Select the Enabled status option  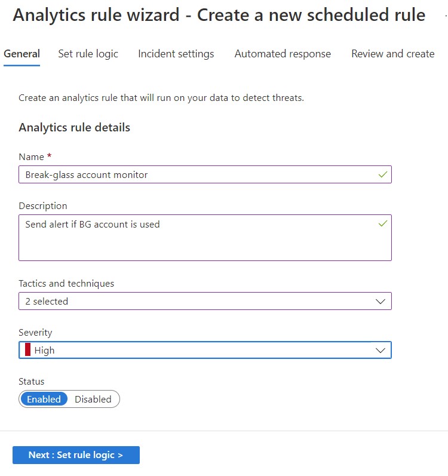click(44, 399)
